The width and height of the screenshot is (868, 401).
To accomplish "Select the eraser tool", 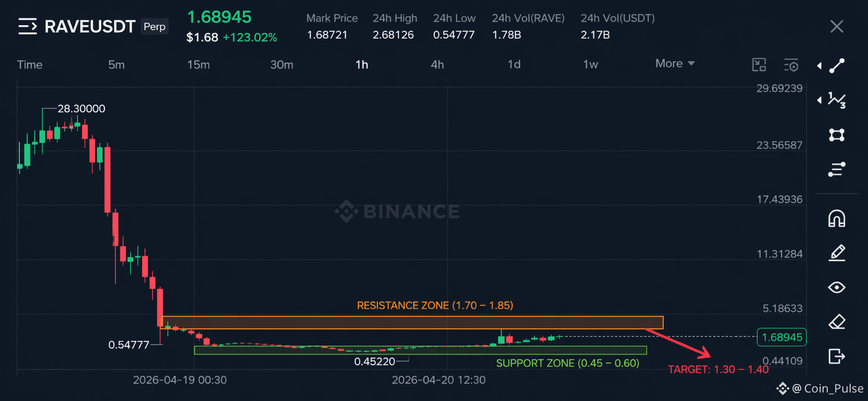I will (837, 322).
